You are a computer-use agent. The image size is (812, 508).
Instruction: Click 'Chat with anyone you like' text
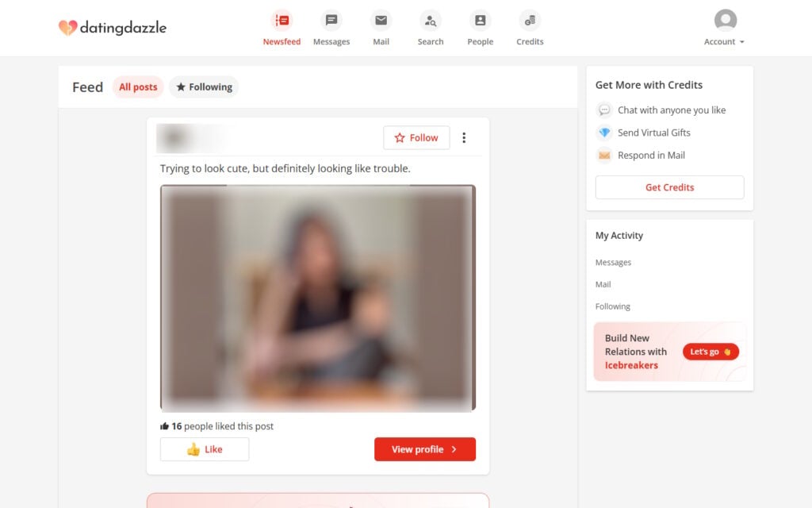coord(672,110)
